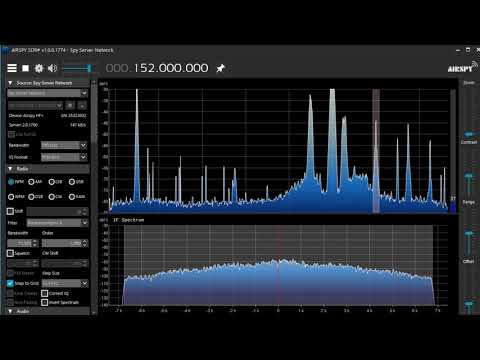The width and height of the screenshot is (480, 360).
Task: Collapse the Radio panel
Action: click(10, 169)
